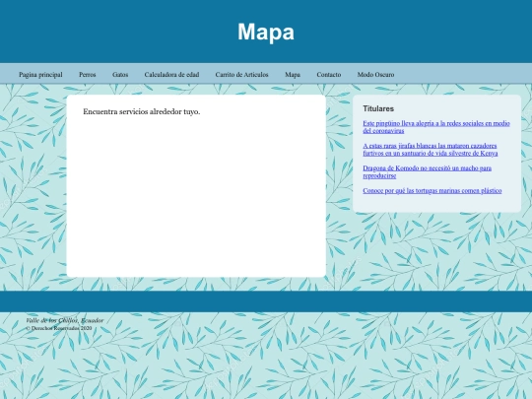Open Carrito de Articulos page
Image resolution: width=532 pixels, height=399 pixels.
[241, 75]
